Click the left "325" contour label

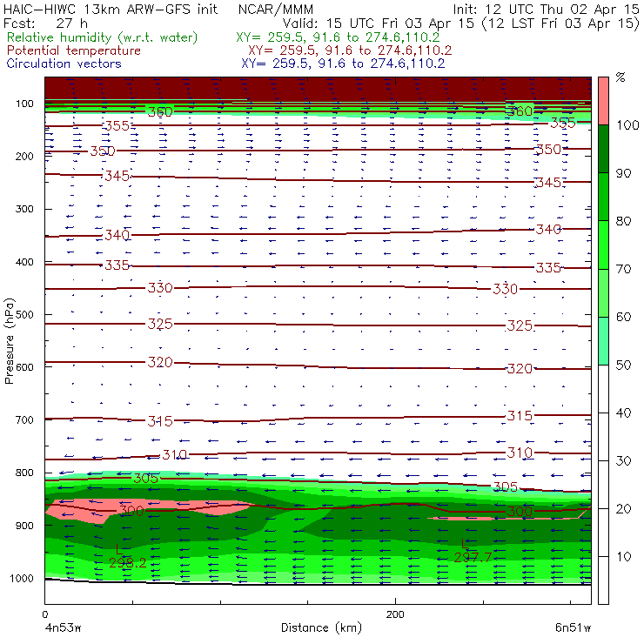(x=160, y=324)
